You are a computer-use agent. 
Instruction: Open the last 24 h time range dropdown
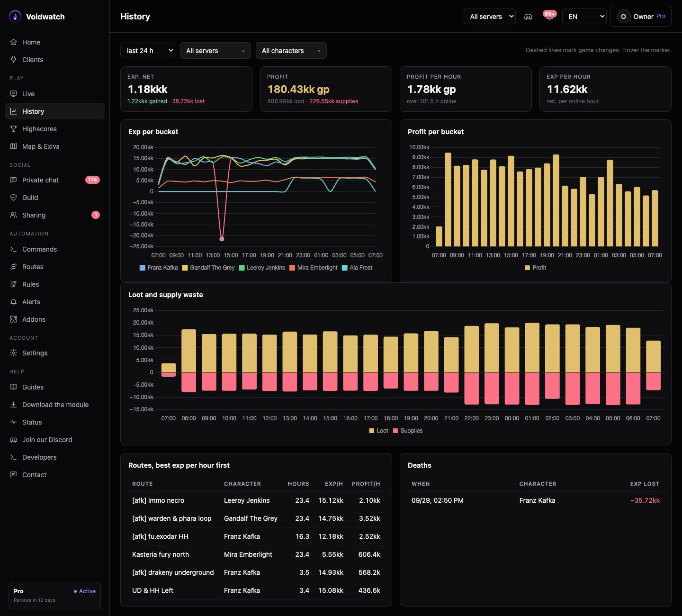click(148, 51)
